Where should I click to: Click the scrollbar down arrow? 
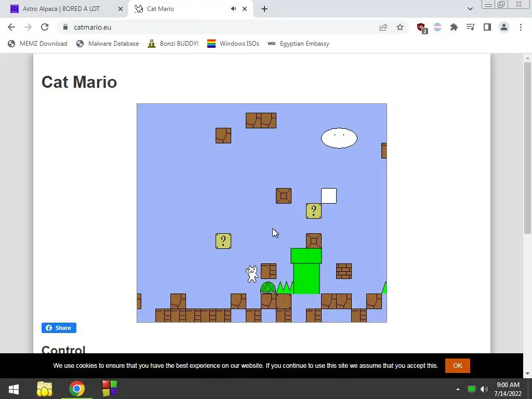pyautogui.click(x=527, y=374)
